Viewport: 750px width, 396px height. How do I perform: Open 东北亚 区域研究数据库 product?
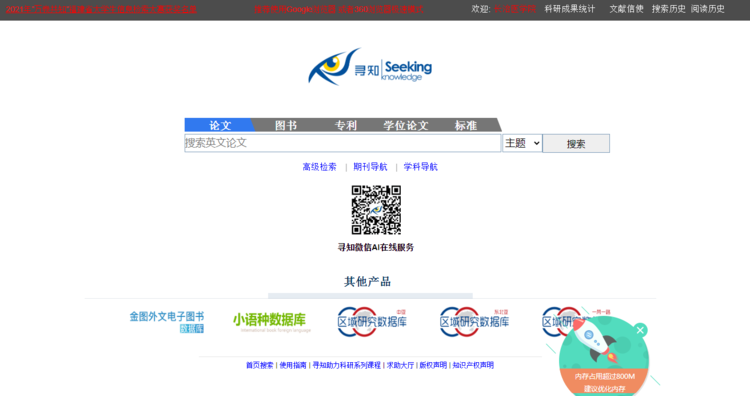pyautogui.click(x=474, y=321)
